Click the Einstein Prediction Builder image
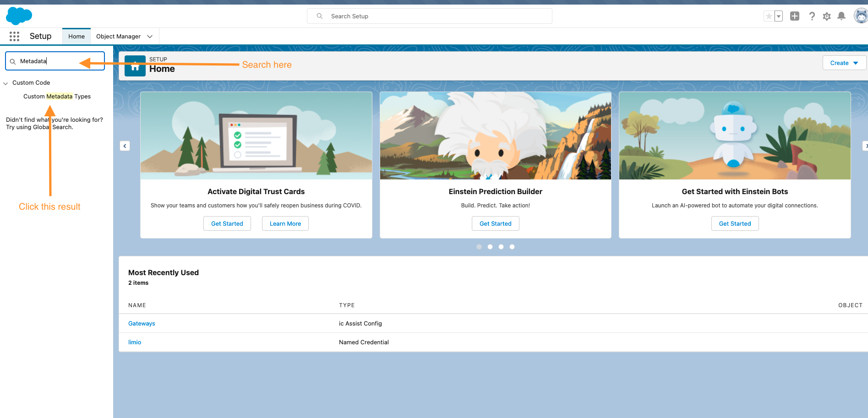Screen dimensions: 868x418 click(x=496, y=136)
